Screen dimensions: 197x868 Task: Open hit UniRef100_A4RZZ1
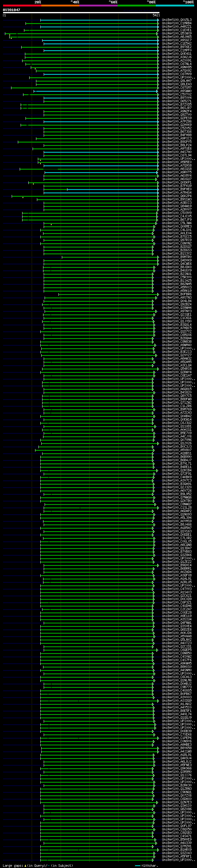click(x=176, y=26)
